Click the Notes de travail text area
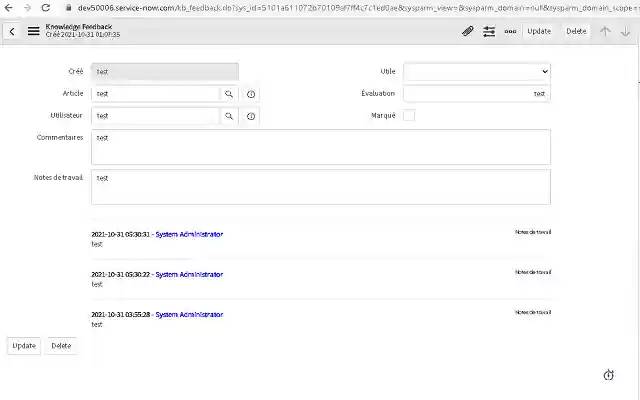Screen dimensions: 640x400 (321, 187)
